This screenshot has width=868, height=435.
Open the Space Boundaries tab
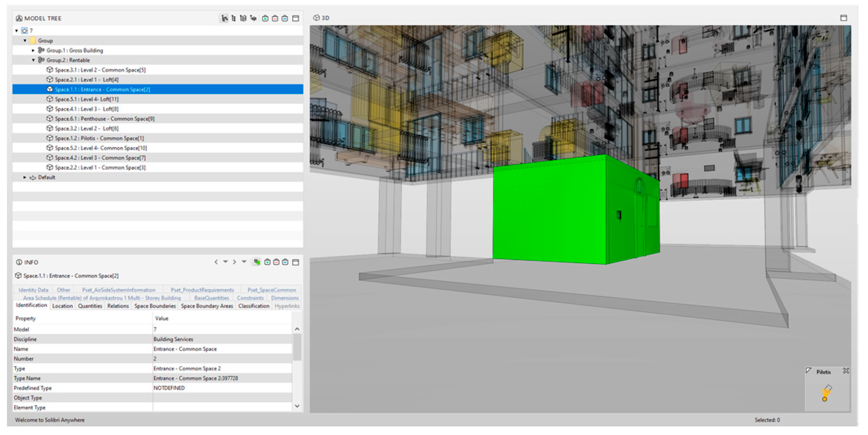click(155, 306)
